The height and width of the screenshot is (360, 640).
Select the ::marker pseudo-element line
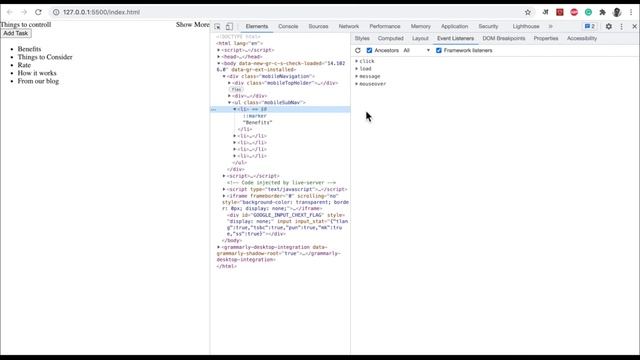(255, 116)
